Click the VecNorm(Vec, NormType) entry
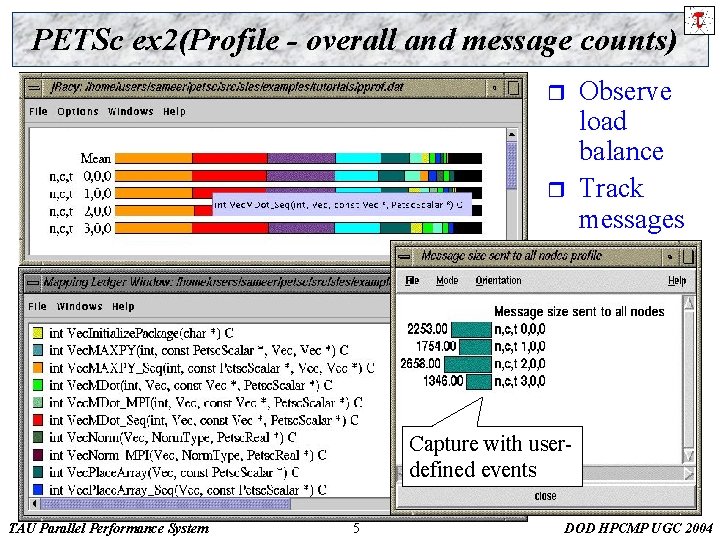Image resolution: width=720 pixels, height=540 pixels. pos(173,437)
